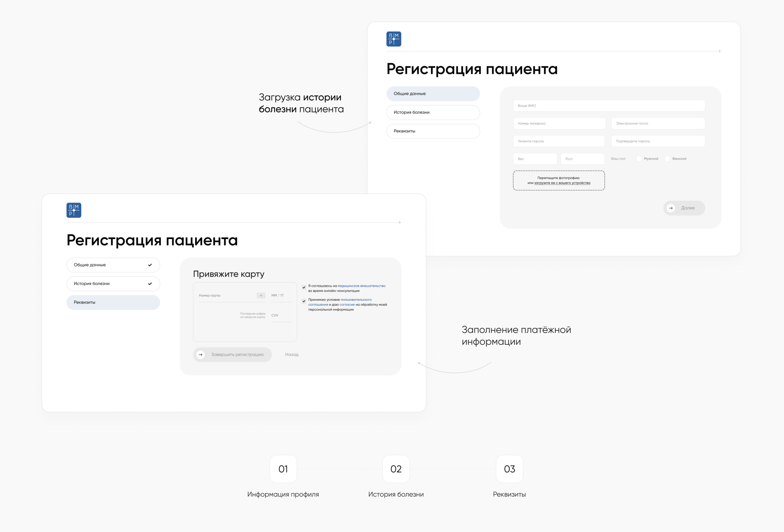This screenshot has width=784, height=532.
Task: Open the медицинское вмешательство link
Action: point(361,286)
